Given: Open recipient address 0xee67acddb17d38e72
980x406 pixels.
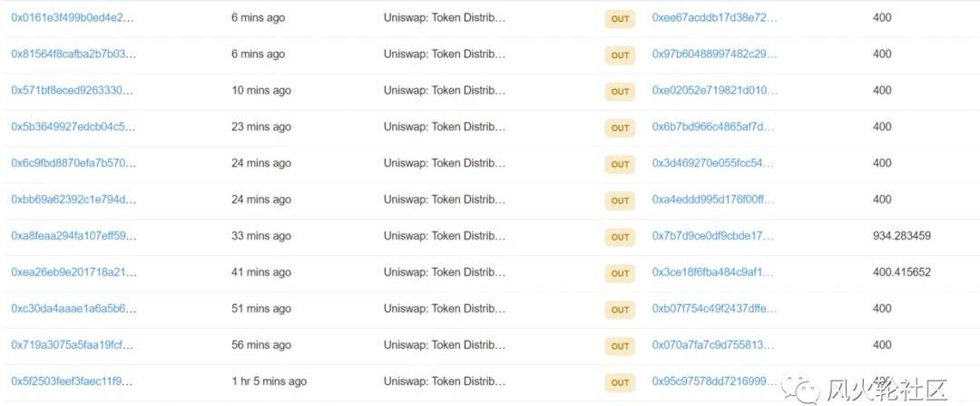Looking at the screenshot, I should [714, 17].
